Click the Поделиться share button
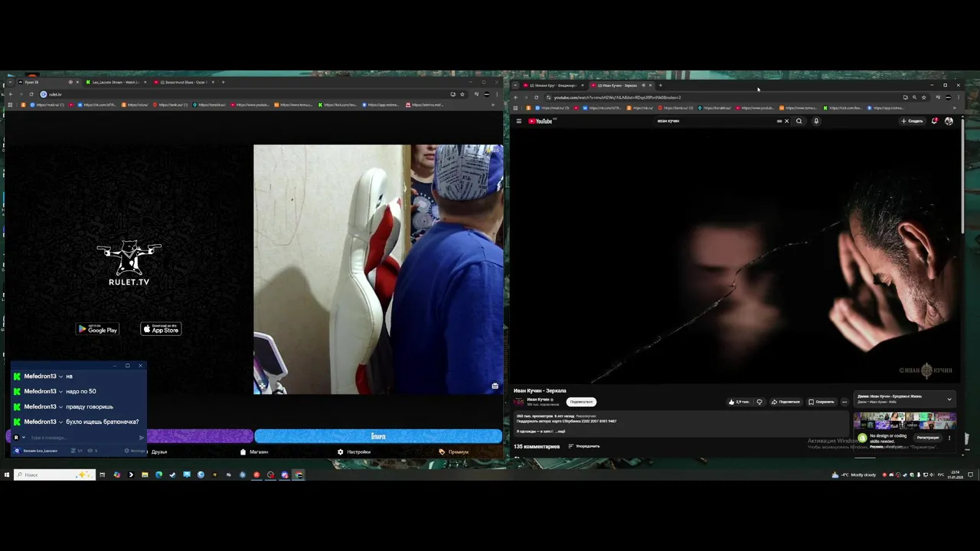 coord(786,402)
